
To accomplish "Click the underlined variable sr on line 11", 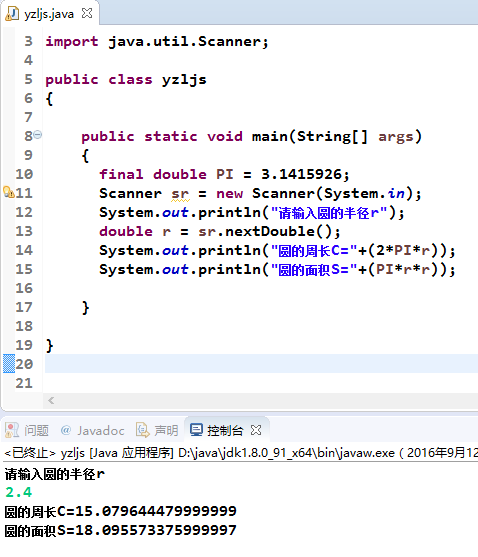I will tap(180, 194).
